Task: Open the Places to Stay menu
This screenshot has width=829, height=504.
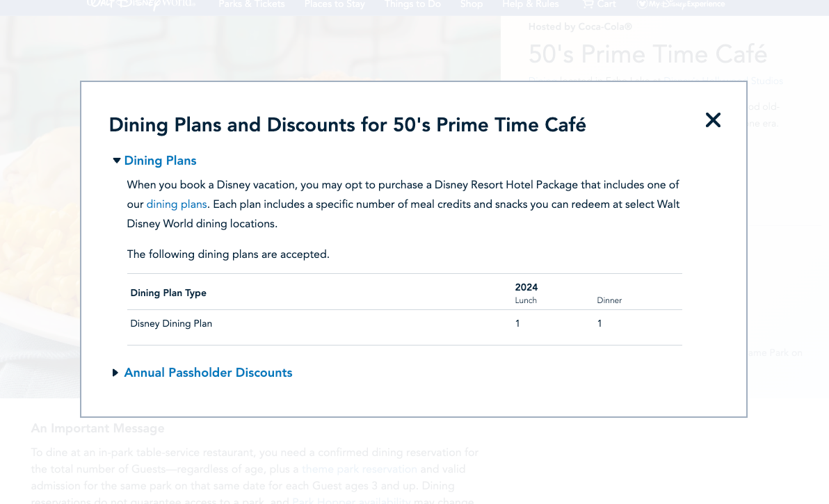Action: pyautogui.click(x=335, y=4)
